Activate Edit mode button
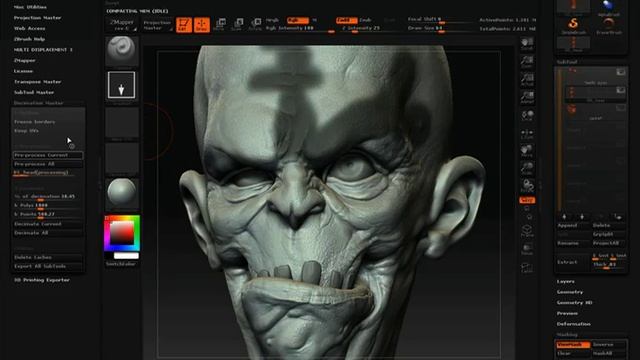This screenshot has width=640, height=360. click(184, 25)
